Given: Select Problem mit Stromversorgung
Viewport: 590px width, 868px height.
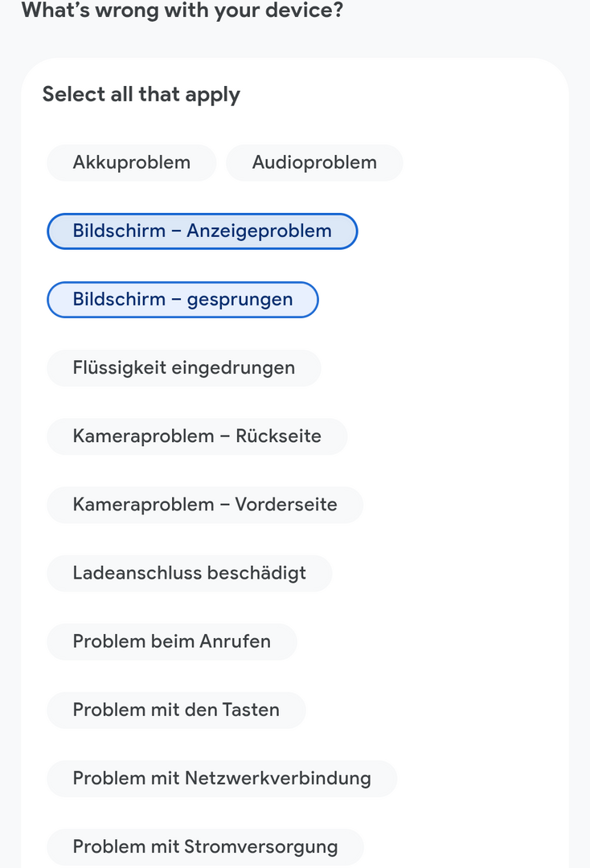Looking at the screenshot, I should (205, 847).
